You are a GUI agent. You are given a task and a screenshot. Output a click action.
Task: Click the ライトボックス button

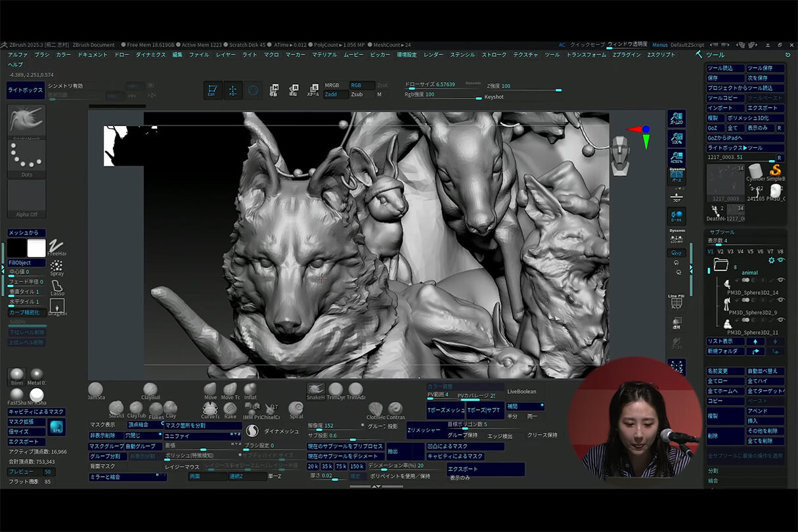click(26, 91)
